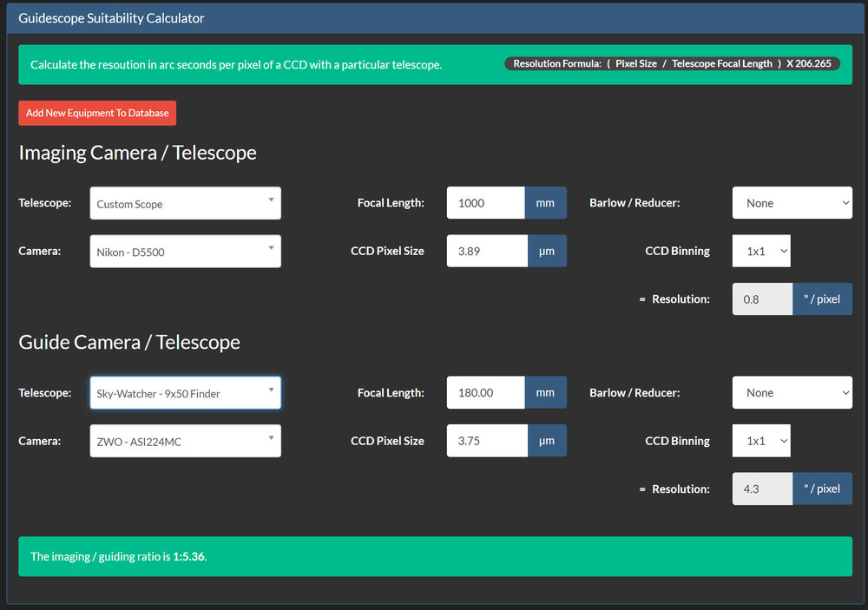The width and height of the screenshot is (868, 610).
Task: Click the guide Focal Length field with 180.00
Action: tap(485, 393)
